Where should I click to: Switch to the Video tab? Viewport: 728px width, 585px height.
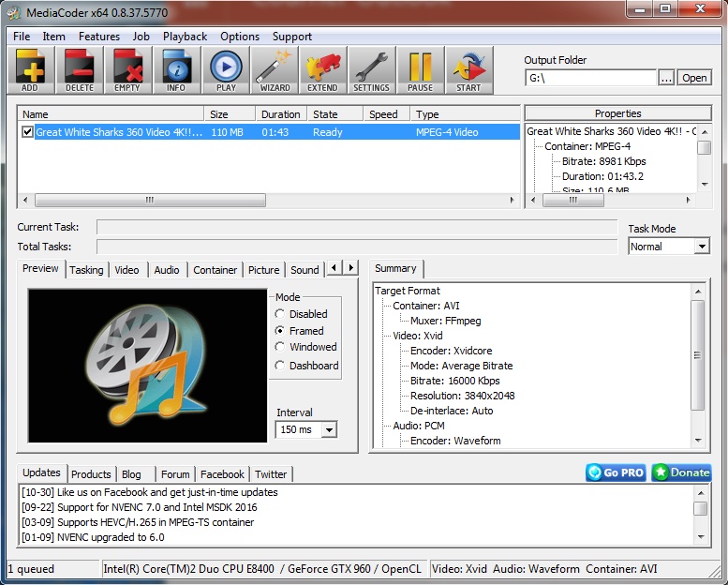pos(126,270)
